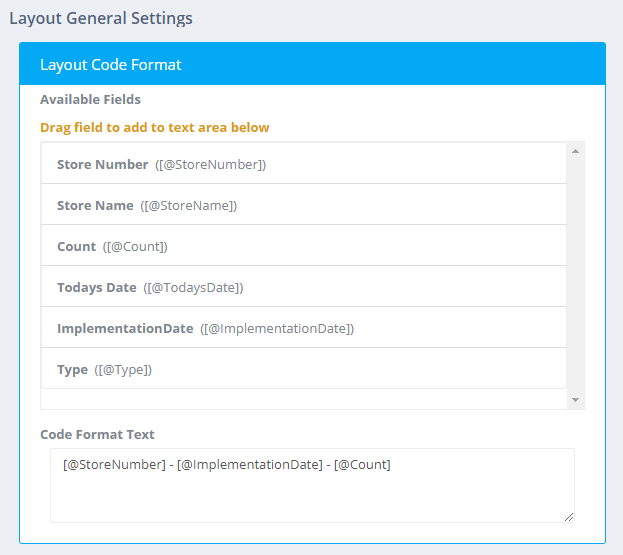Click [@Count] inside the code format text
Screen dimensions: 623x555
coord(362,464)
